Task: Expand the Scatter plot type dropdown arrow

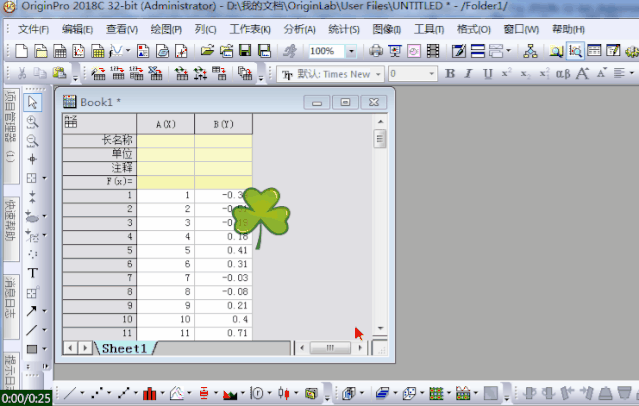Action: [109, 393]
